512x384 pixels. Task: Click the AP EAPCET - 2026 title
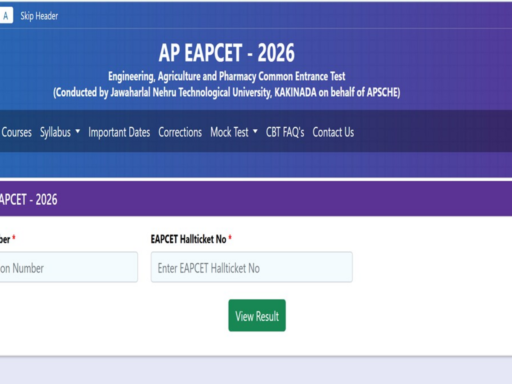click(x=227, y=53)
